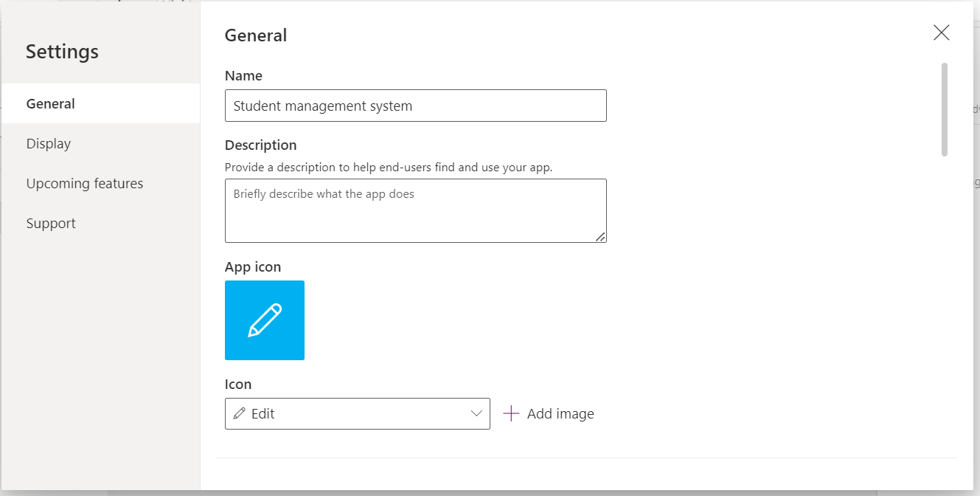Screen dimensions: 980x496
Task: Click the Add image button
Action: 549,413
